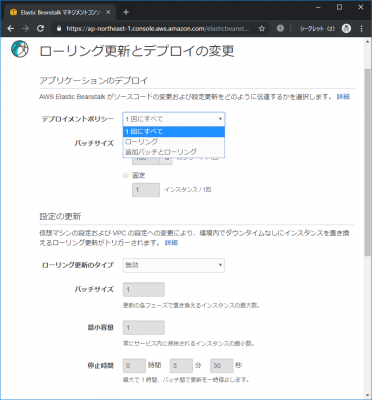The height and width of the screenshot is (400, 372).
Task: Click the 停止時間 seconds field
Action: [x=221, y=366]
